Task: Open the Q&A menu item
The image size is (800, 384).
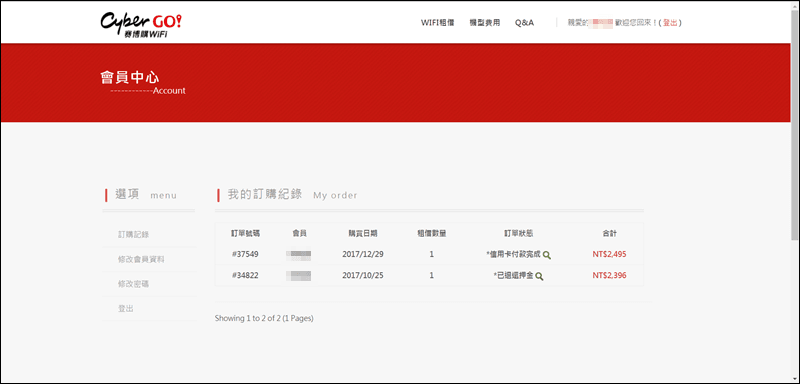Action: (x=524, y=23)
